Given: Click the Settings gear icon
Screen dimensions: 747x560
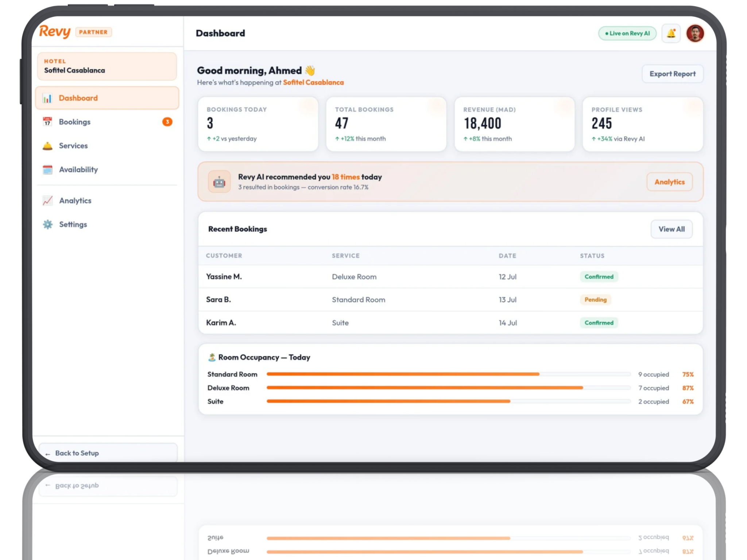Looking at the screenshot, I should 47,224.
